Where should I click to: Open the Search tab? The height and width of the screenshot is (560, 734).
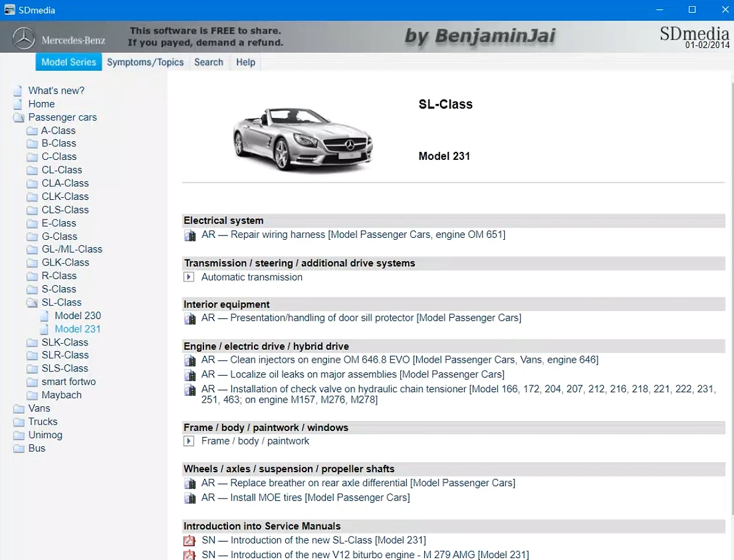point(209,62)
